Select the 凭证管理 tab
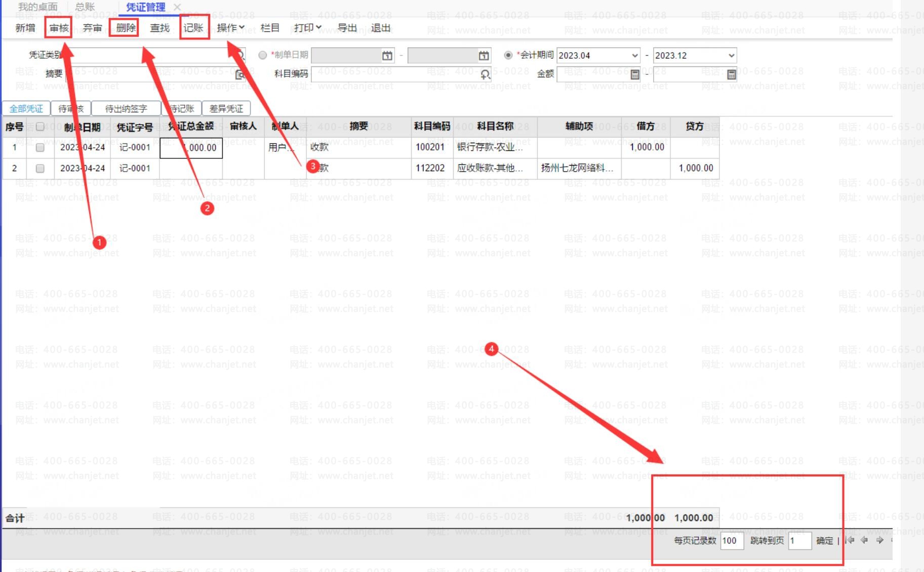This screenshot has height=572, width=924. pyautogui.click(x=146, y=7)
